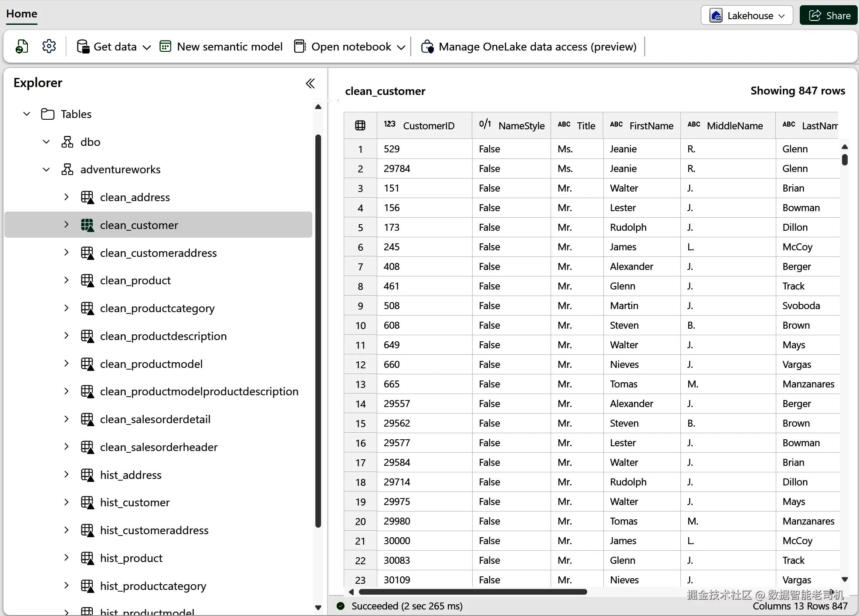Select hist_customer table in Explorer
Screen dimensions: 859x616
coord(135,502)
